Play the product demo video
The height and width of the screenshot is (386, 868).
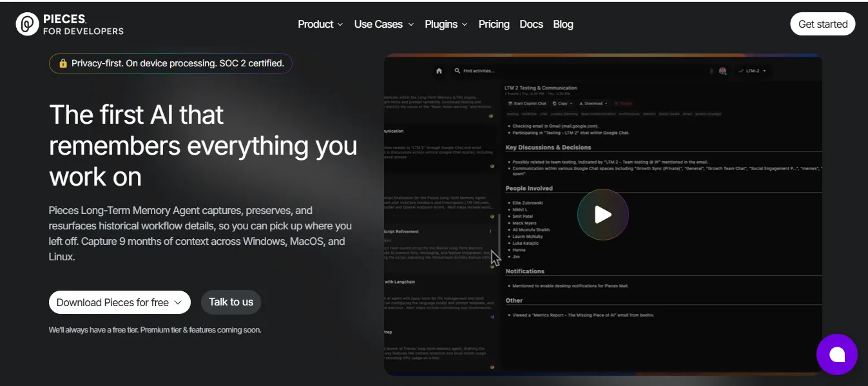pos(603,215)
